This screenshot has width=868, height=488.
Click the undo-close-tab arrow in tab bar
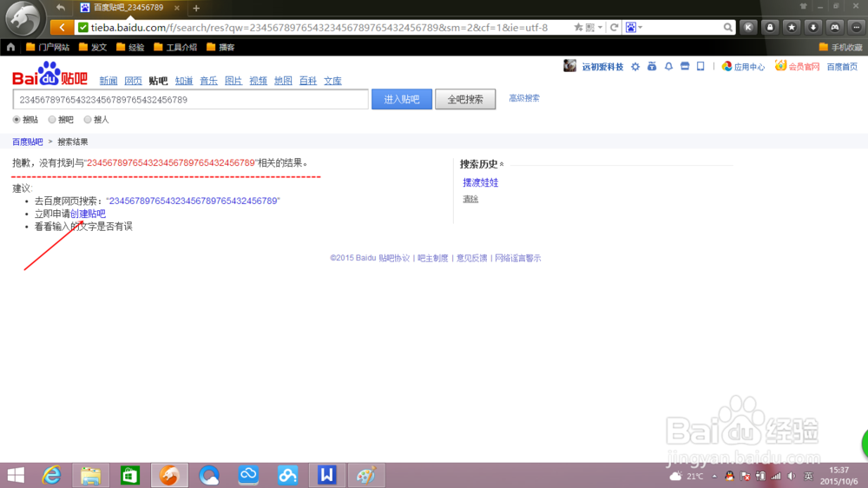point(61,8)
